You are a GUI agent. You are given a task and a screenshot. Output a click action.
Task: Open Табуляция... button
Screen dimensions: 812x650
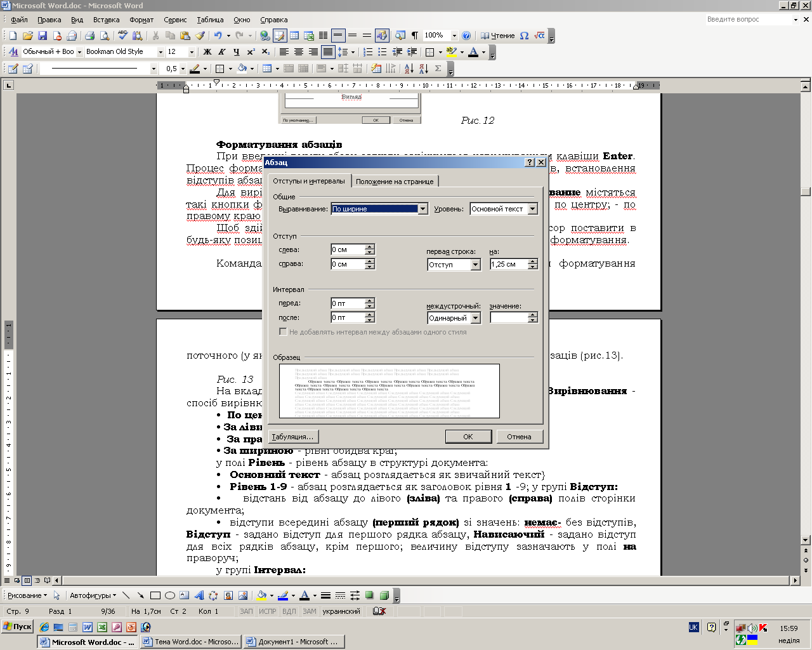(x=292, y=437)
